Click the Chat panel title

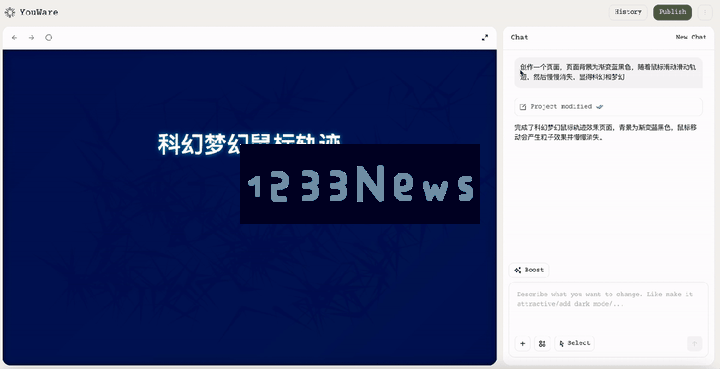coord(519,37)
